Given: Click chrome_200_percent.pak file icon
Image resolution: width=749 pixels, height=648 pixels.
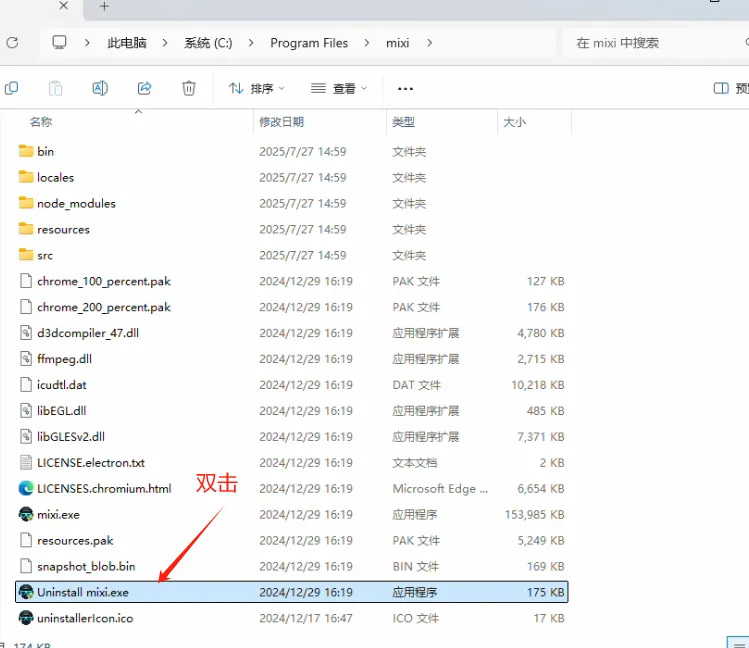Looking at the screenshot, I should pyautogui.click(x=26, y=307).
